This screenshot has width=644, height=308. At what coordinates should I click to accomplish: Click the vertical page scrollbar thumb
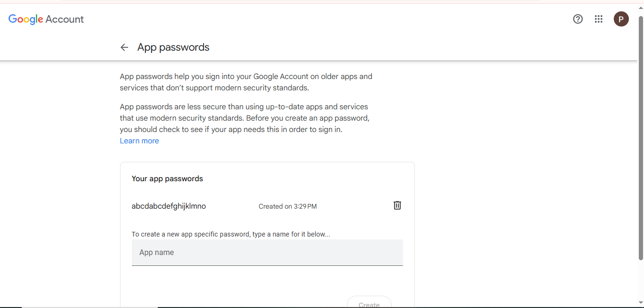[641, 137]
